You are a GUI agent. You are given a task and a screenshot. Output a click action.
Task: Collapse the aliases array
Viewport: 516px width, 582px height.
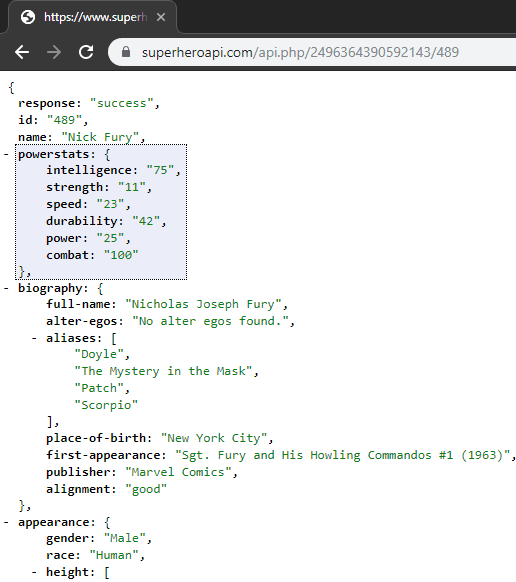tap(34, 338)
